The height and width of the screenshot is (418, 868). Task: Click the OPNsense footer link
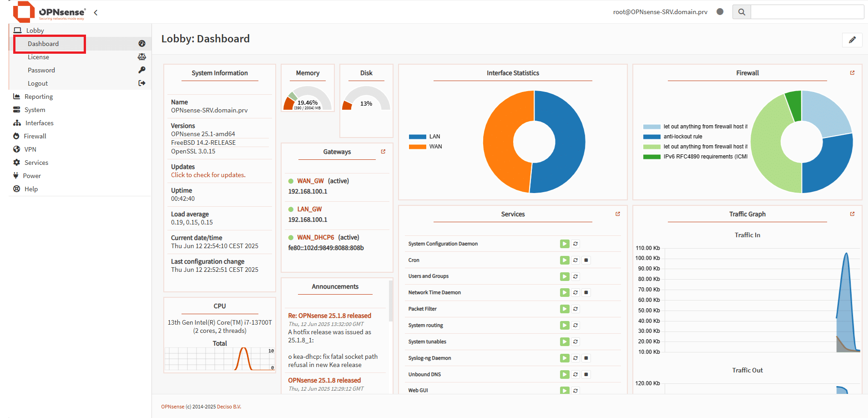pyautogui.click(x=173, y=407)
